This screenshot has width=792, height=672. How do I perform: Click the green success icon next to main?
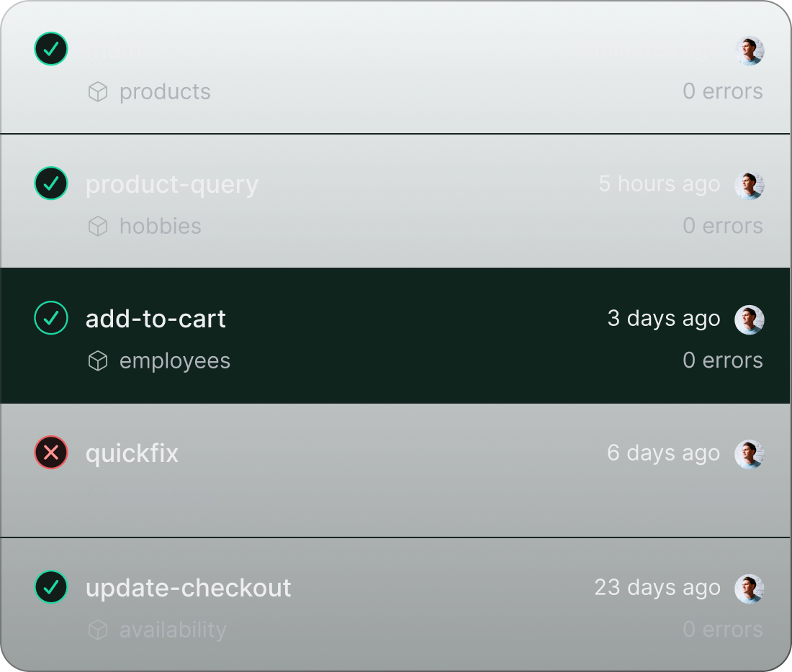click(x=50, y=49)
